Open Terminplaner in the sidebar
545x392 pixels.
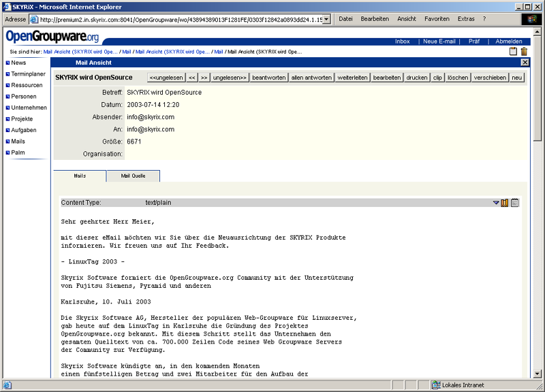[28, 74]
